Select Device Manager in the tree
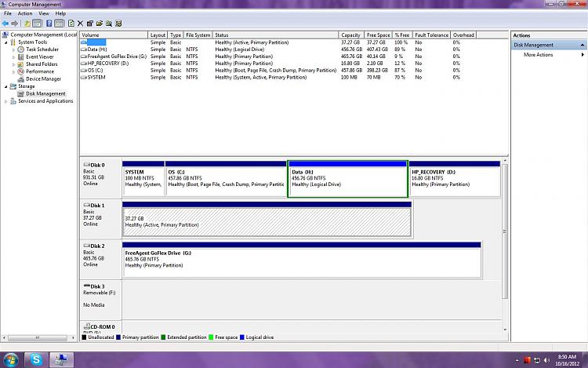This screenshot has width=588, height=368. click(43, 78)
